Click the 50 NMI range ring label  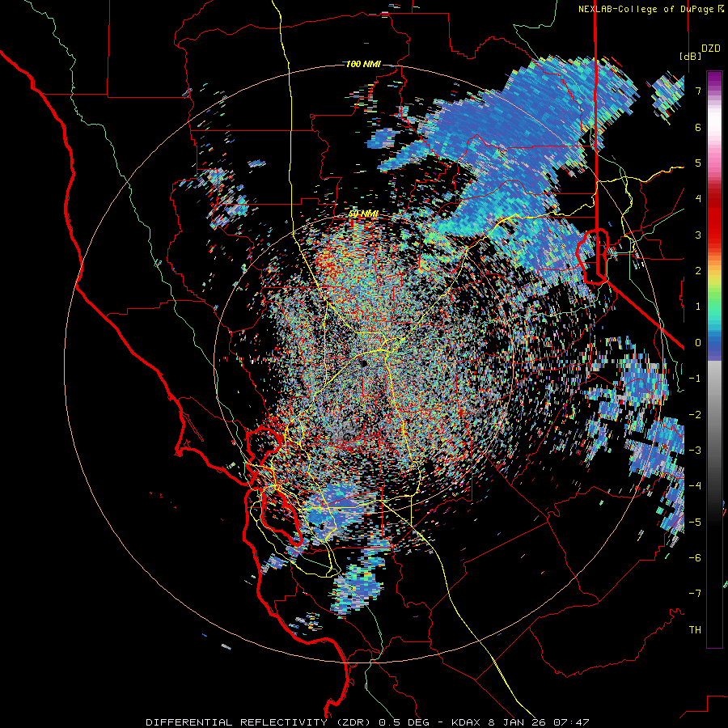point(363,214)
